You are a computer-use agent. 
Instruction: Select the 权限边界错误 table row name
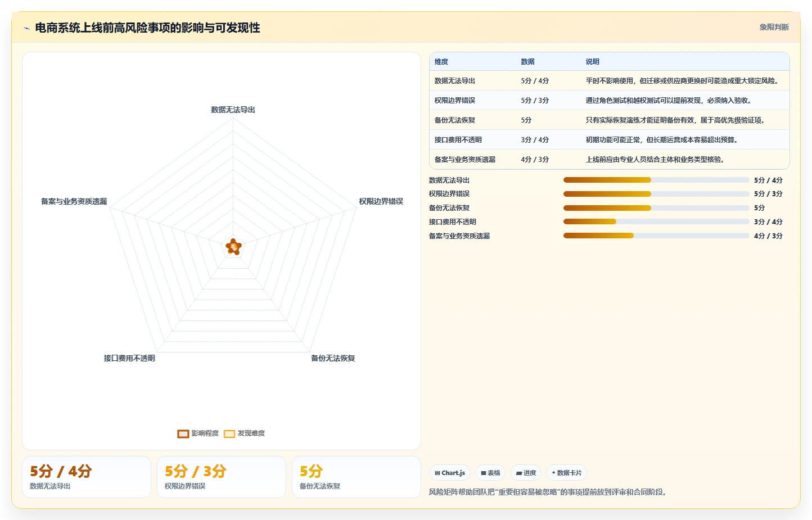(455, 101)
